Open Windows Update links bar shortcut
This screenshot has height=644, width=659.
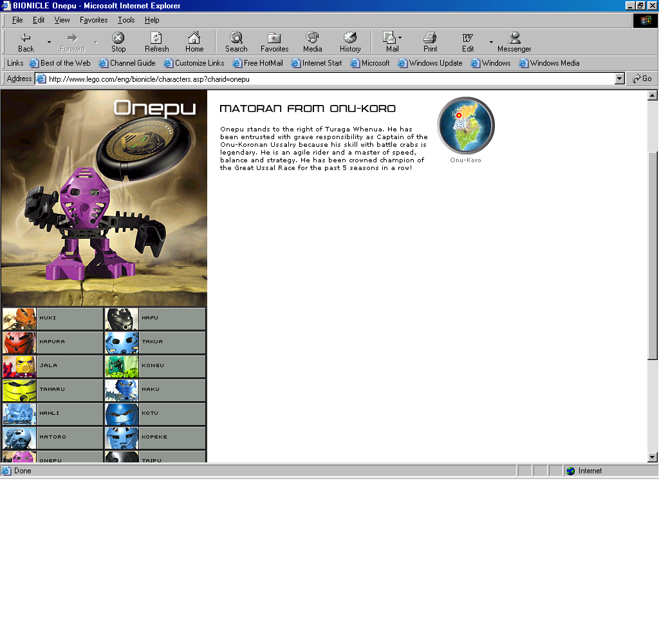coord(431,63)
